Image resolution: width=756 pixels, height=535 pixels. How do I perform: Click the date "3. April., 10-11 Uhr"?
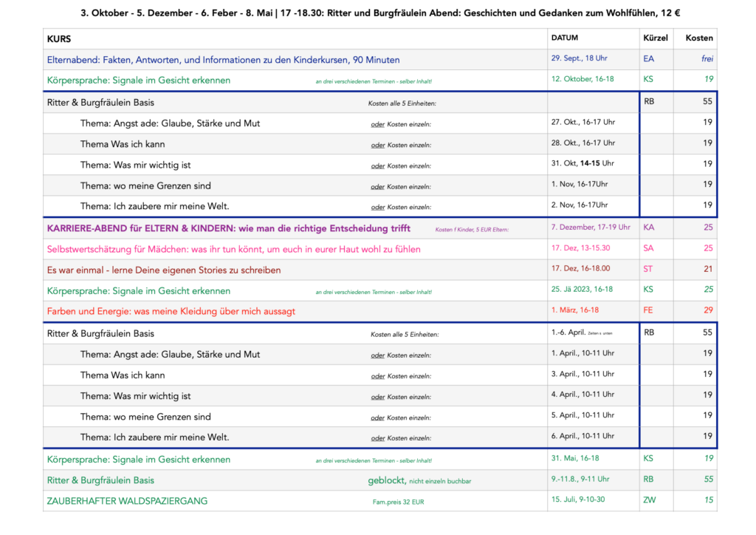coord(583,374)
